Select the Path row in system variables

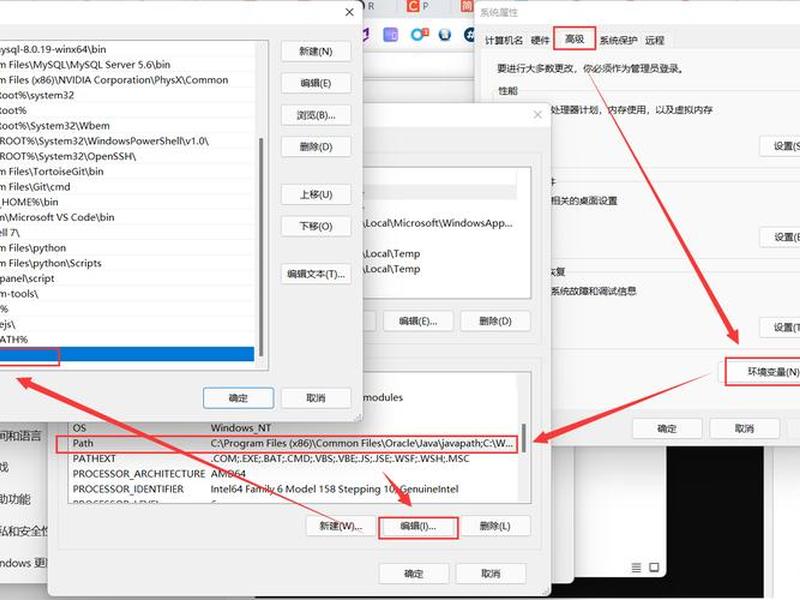tap(286, 444)
